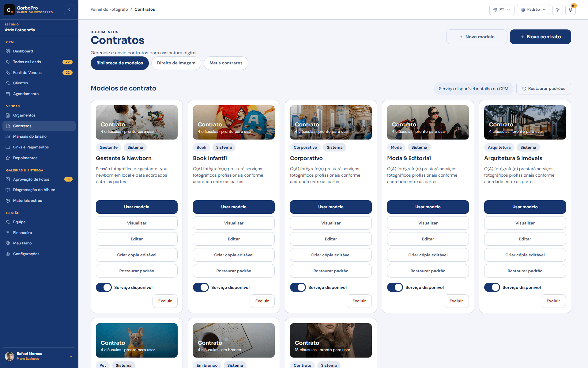This screenshot has height=368, width=588.
Task: Click the Agendamento calendar icon
Action: (8, 94)
